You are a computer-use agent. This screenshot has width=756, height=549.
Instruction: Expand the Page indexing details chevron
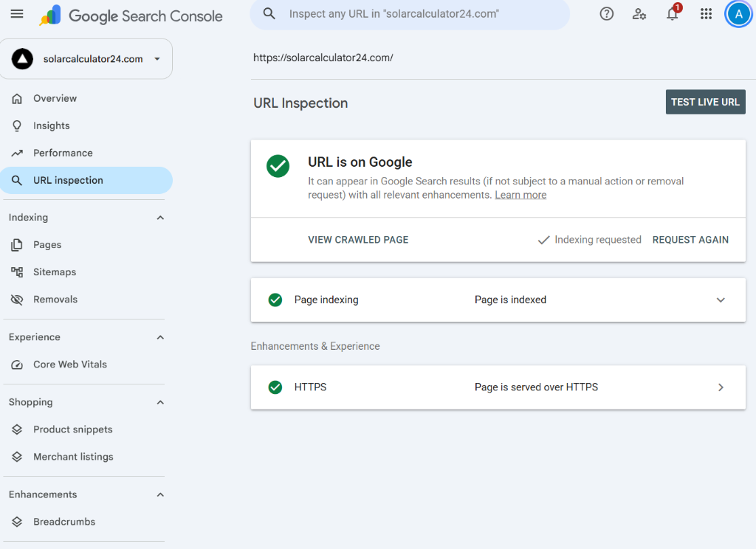coord(721,300)
